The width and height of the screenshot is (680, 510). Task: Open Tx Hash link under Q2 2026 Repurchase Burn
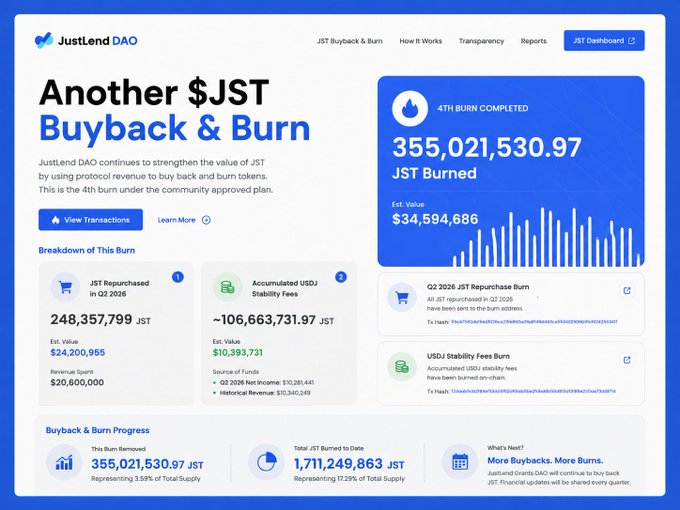(534, 322)
